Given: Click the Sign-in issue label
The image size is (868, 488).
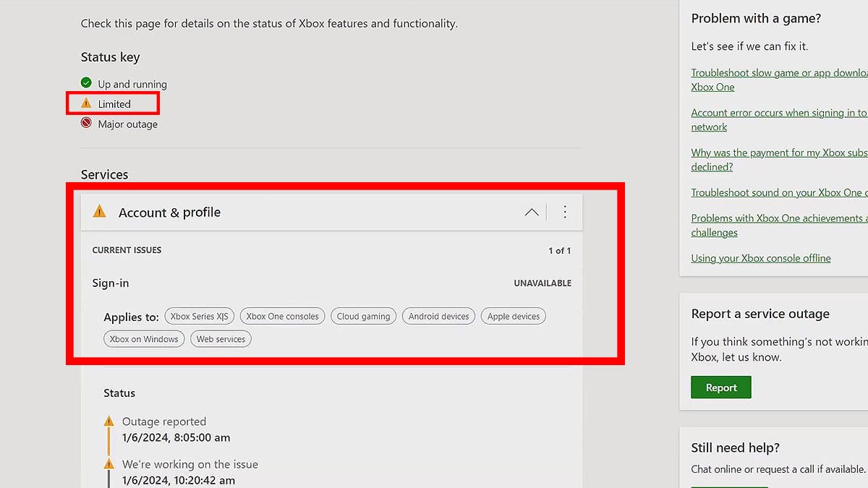Looking at the screenshot, I should (111, 283).
